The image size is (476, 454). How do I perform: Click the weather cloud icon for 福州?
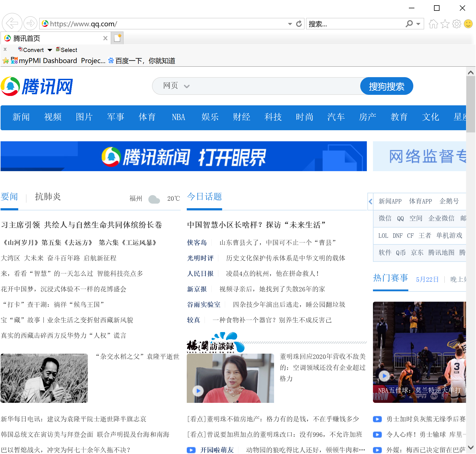154,199
